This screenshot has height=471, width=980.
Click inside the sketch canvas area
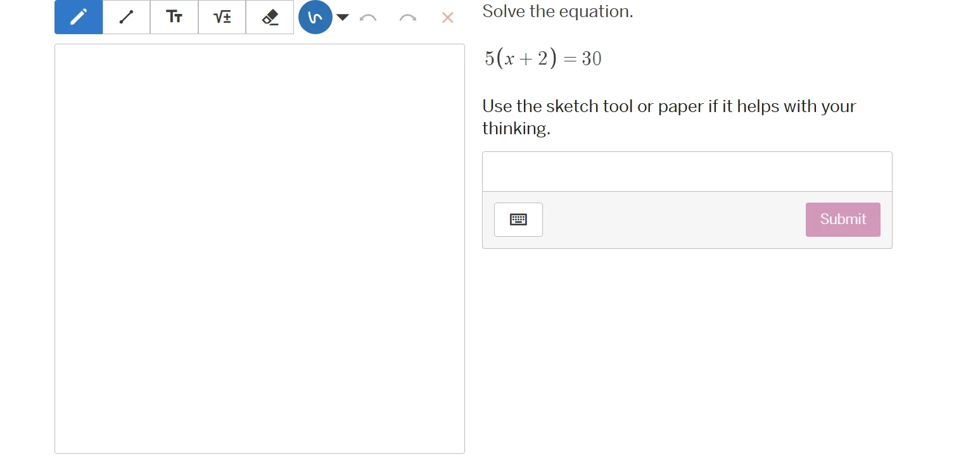click(x=260, y=249)
